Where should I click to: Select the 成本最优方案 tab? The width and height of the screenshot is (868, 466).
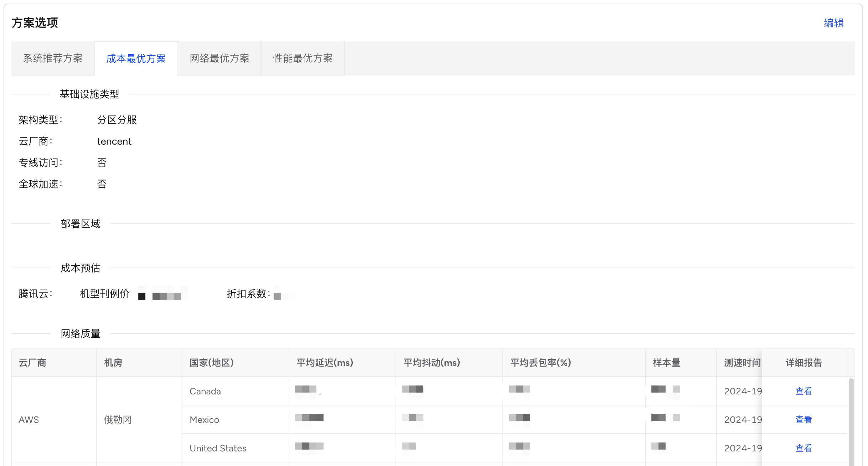(136, 58)
